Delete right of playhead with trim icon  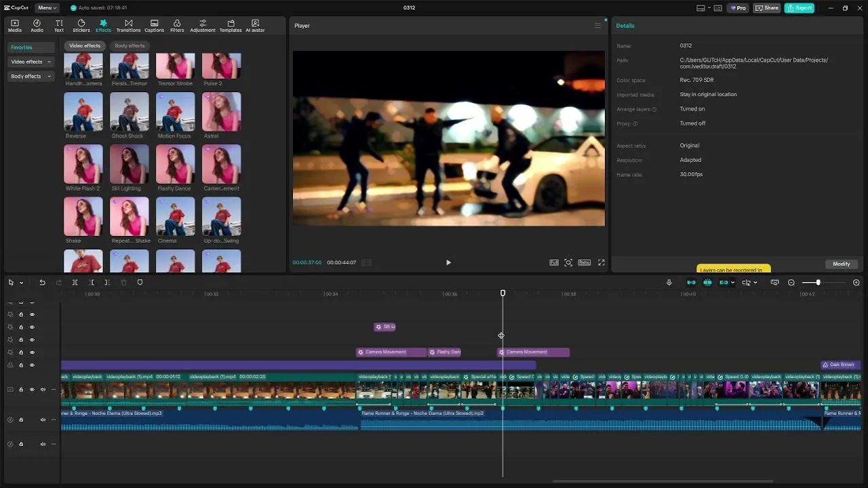pos(107,283)
